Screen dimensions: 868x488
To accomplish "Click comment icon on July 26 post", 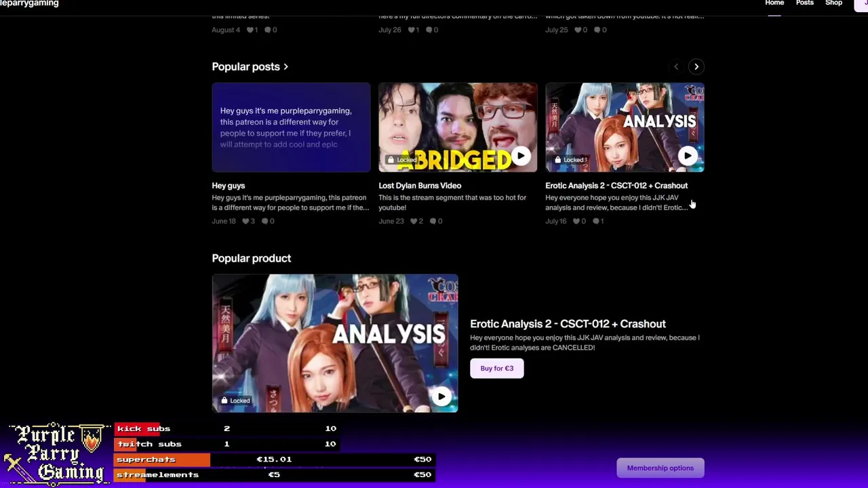I will click(x=429, y=30).
